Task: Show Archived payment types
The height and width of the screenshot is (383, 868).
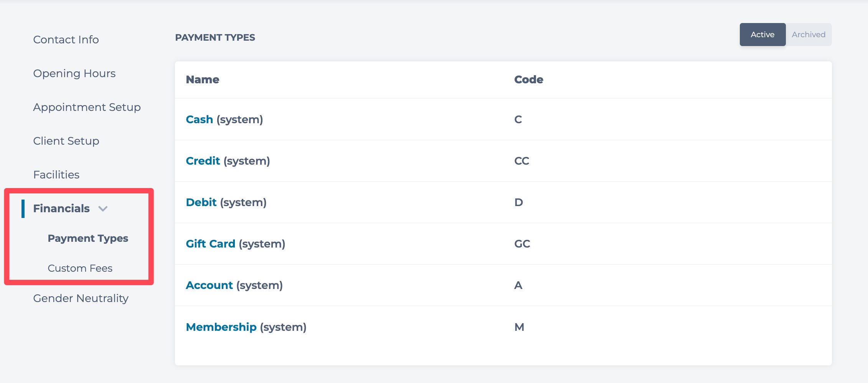Action: point(808,35)
